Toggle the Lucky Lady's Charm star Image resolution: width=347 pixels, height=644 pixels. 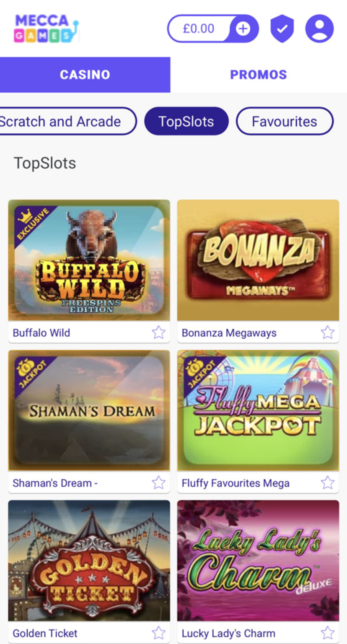click(328, 633)
